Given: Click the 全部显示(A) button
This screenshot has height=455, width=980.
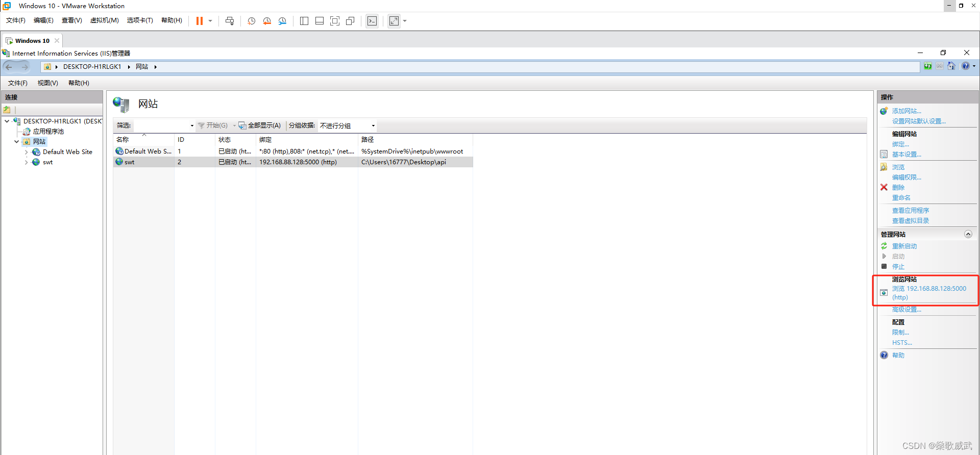Looking at the screenshot, I should 260,125.
